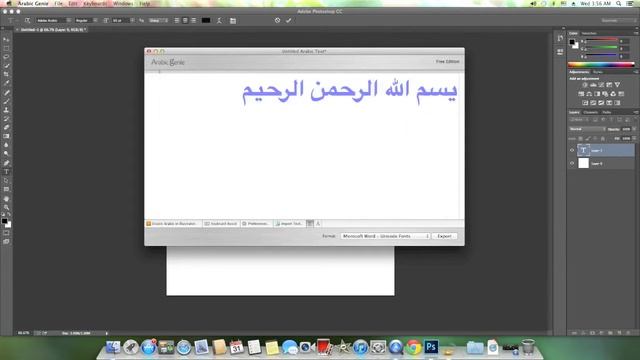Open the Color panel flyout menu
Viewport: 640px width, 360px height.
[636, 33]
